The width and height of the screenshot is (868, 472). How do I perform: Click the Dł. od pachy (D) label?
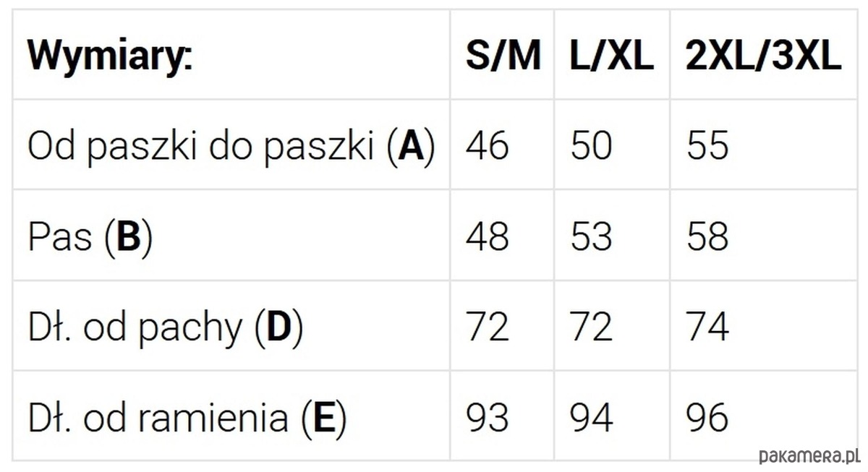[166, 328]
